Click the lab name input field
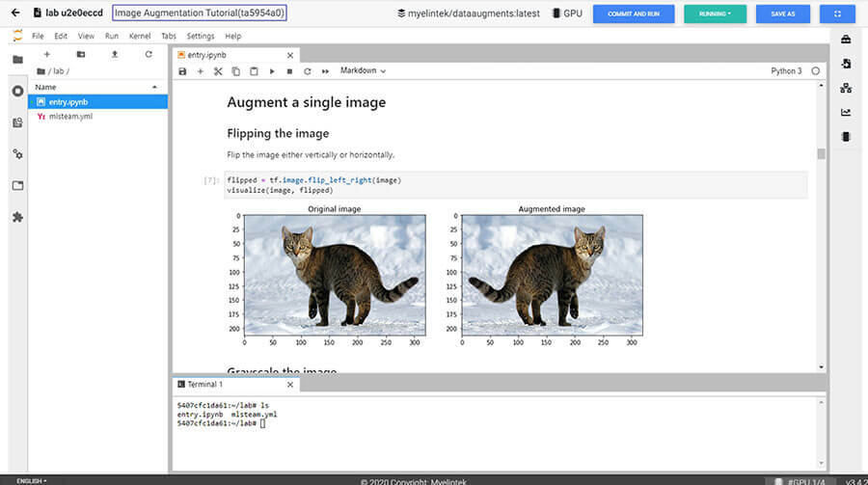 200,13
